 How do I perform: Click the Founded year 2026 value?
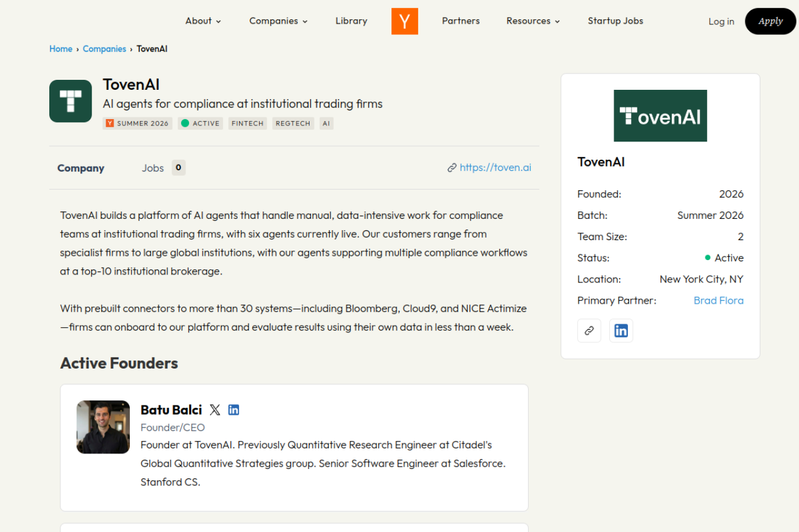(x=731, y=195)
